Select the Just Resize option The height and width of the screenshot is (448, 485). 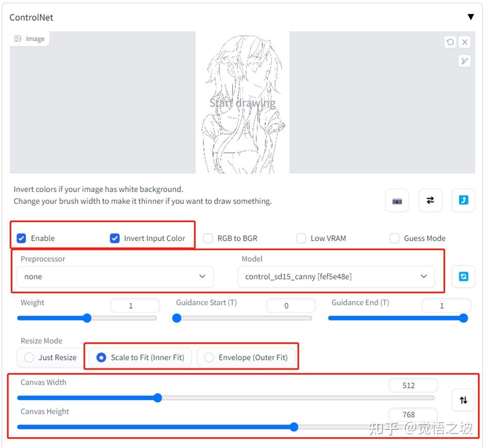coord(29,357)
